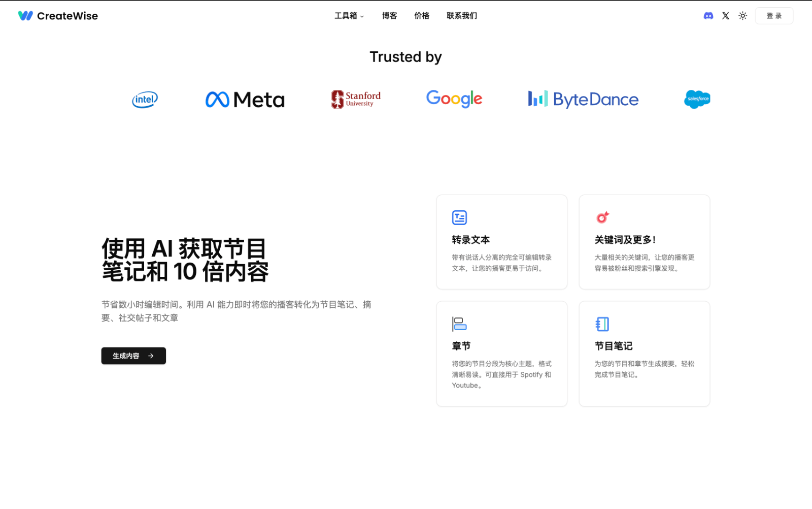Viewport: 812px width, 509px height.
Task: Click the target icon in 关键词及更多 card
Action: tap(602, 217)
